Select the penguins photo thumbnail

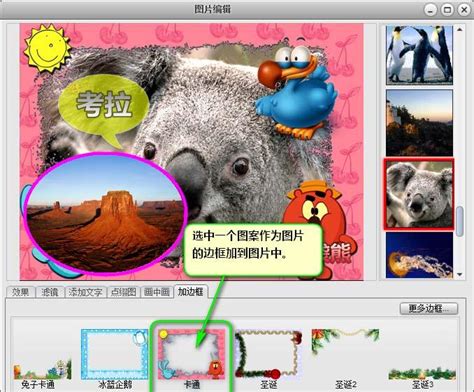click(x=419, y=55)
